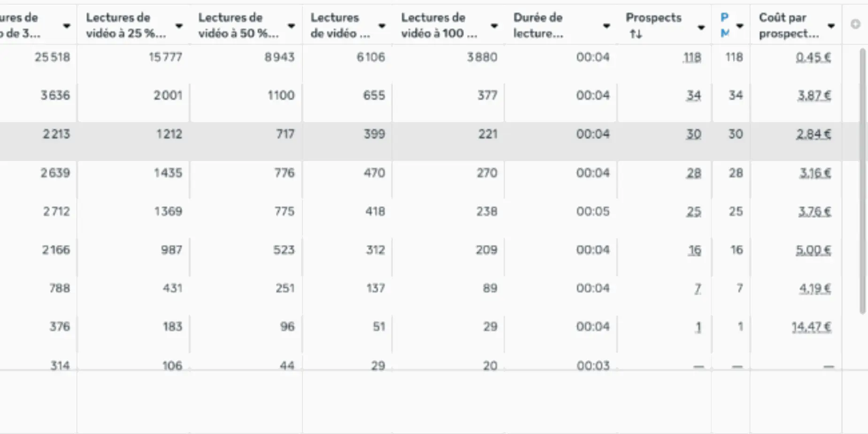Image resolution: width=868 pixels, height=434 pixels.
Task: Open the 118 prospects link
Action: 692,57
